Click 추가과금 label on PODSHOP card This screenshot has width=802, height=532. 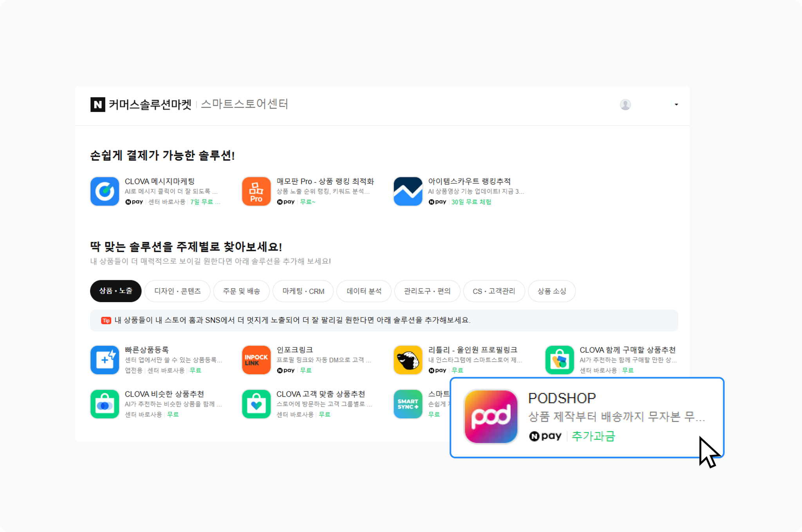[593, 436]
